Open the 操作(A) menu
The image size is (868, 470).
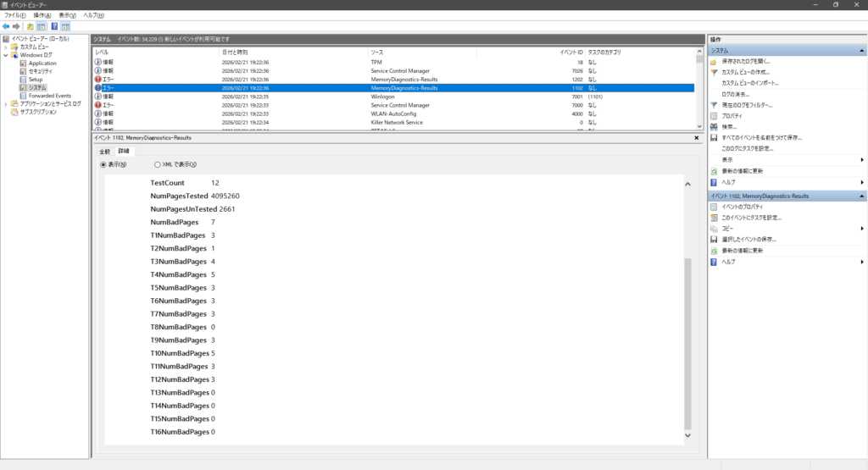tap(42, 15)
